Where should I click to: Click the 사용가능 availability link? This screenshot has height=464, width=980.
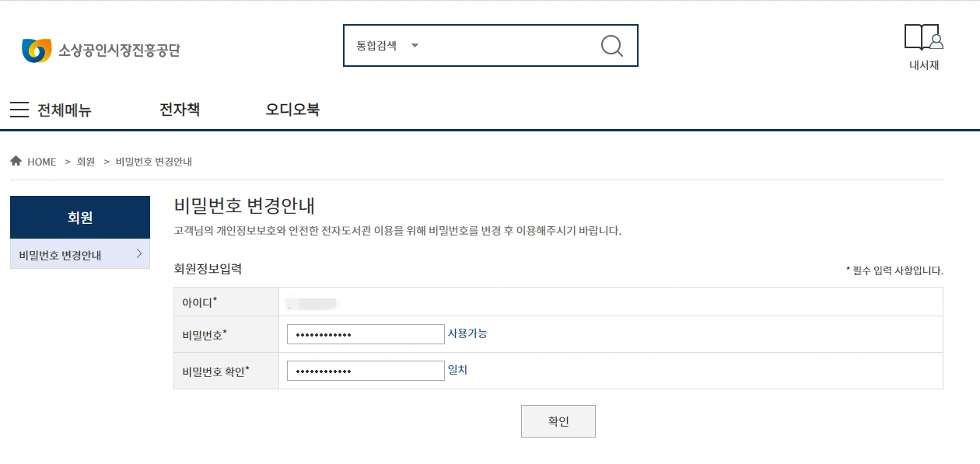pyautogui.click(x=467, y=333)
